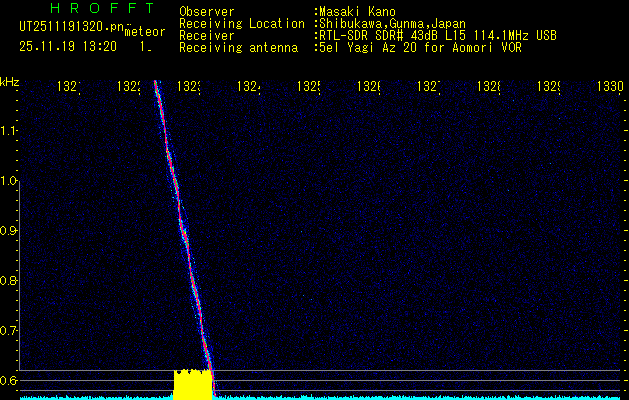Click the 1.1 kHz frequency tick label
This screenshot has width=629, height=400.
tap(10, 131)
